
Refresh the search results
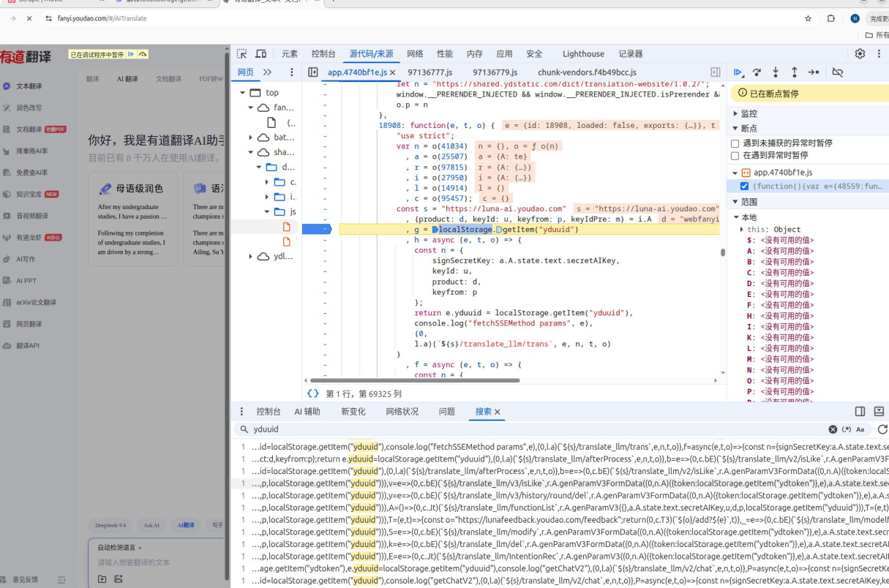882,429
